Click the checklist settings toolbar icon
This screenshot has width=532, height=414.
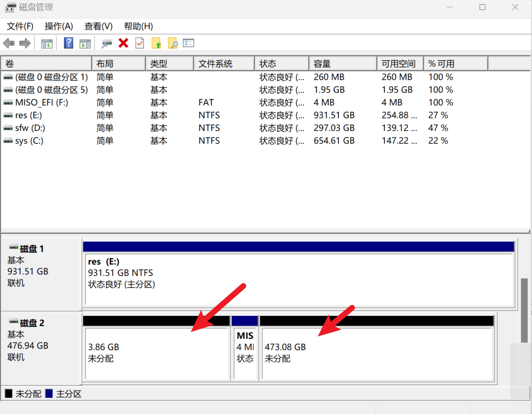pos(188,43)
